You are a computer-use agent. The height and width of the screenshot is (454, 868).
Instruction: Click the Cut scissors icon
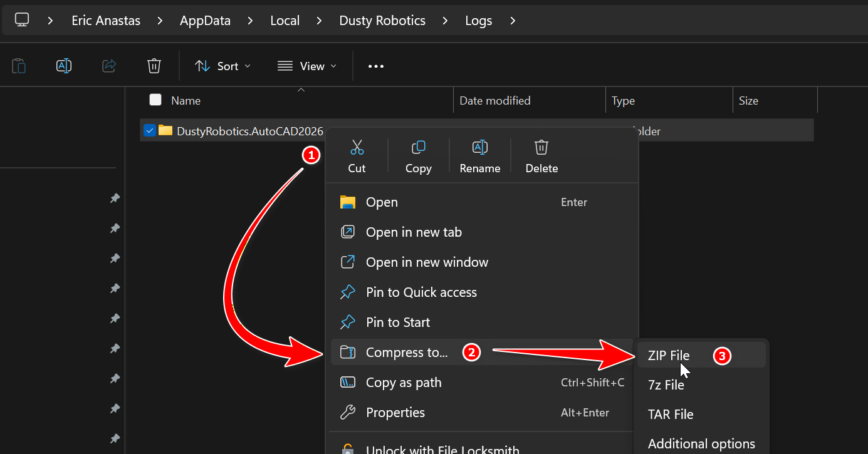click(x=357, y=147)
